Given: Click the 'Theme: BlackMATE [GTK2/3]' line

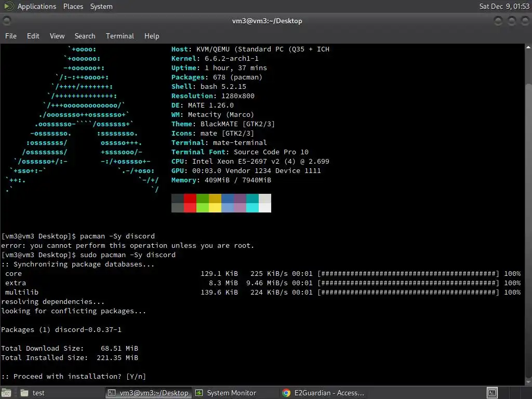Looking at the screenshot, I should tap(223, 124).
